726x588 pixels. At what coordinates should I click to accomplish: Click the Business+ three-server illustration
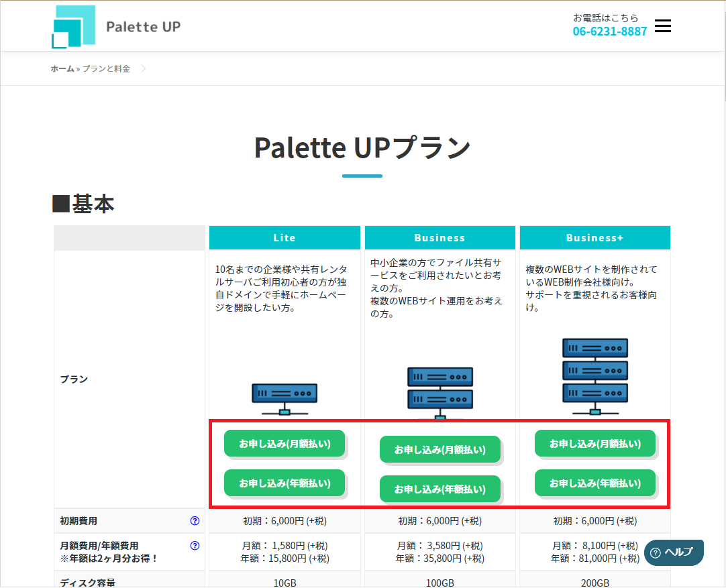coord(595,376)
